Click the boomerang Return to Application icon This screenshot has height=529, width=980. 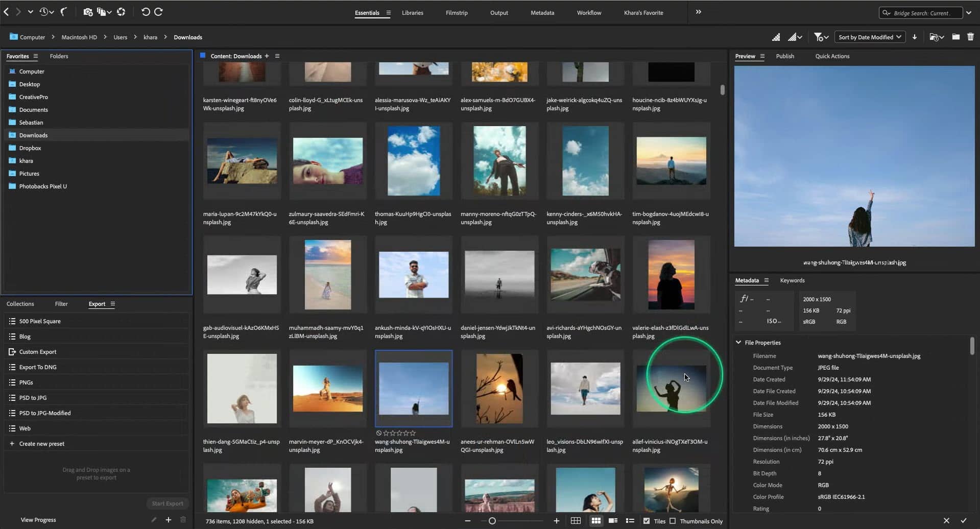[x=64, y=12]
